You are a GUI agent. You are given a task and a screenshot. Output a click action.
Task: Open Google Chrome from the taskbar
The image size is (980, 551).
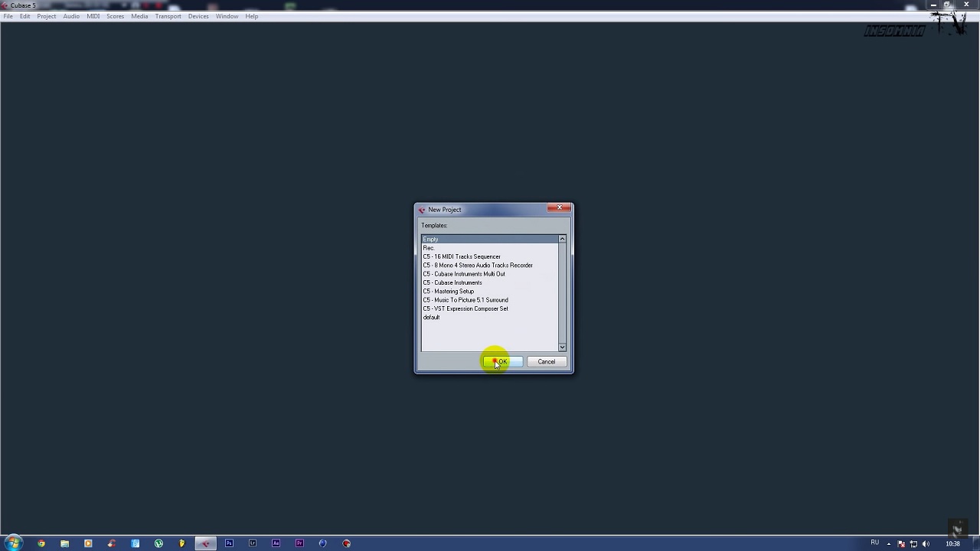coord(41,543)
